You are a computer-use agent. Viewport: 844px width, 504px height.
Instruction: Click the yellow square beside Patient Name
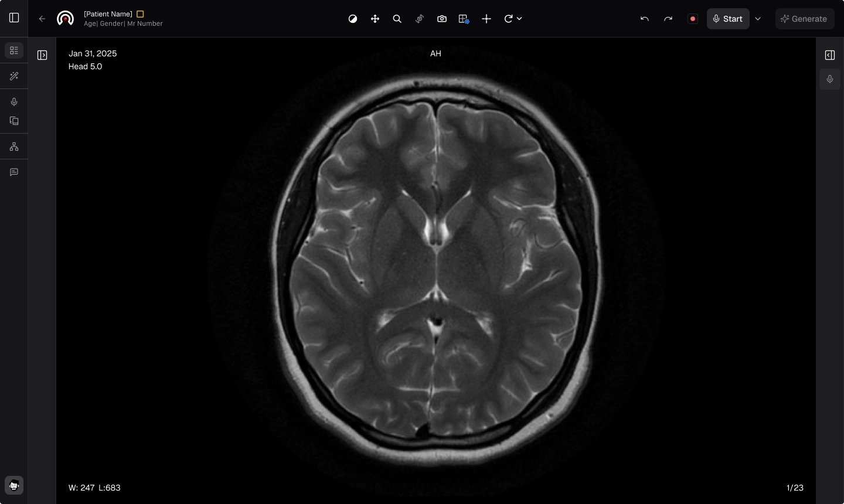(x=140, y=14)
